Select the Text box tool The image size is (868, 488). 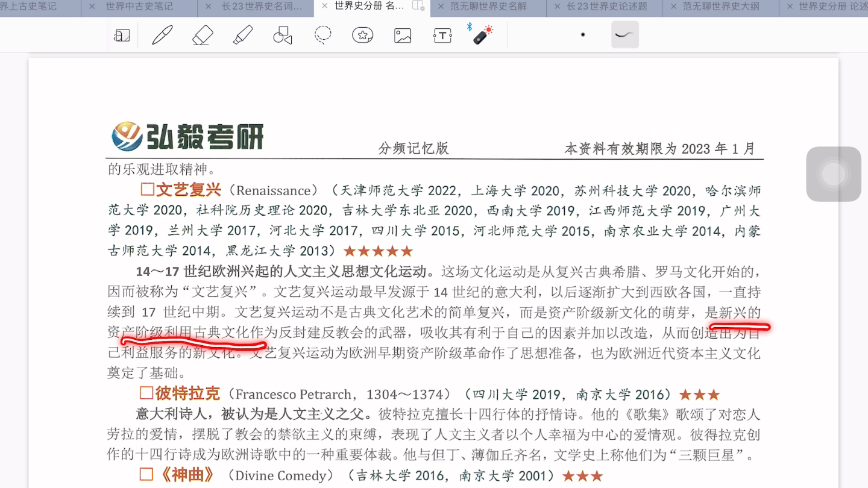tap(442, 36)
